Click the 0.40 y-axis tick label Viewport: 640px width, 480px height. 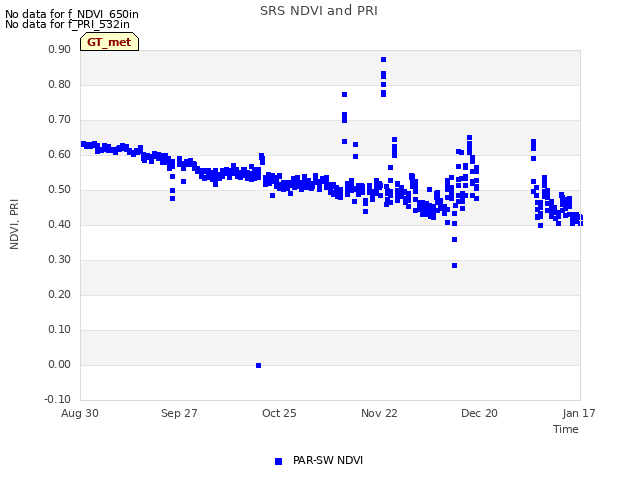pos(60,224)
